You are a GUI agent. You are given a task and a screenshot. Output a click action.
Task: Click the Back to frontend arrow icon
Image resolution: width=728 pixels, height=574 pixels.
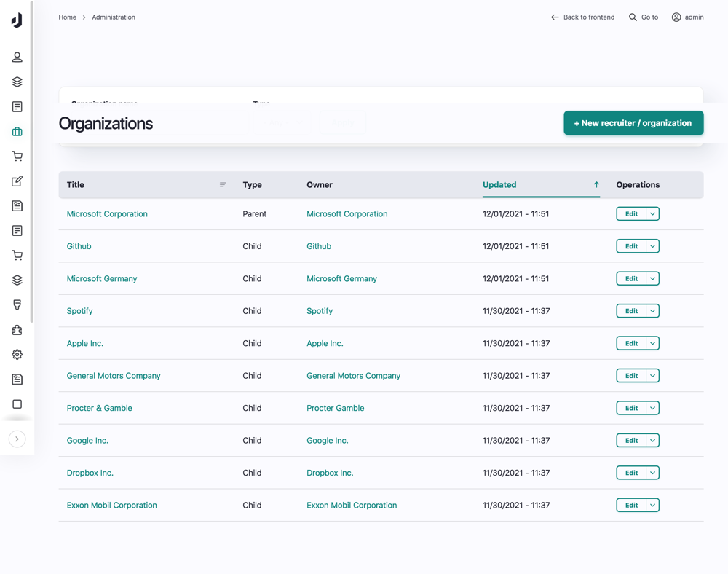pos(555,17)
